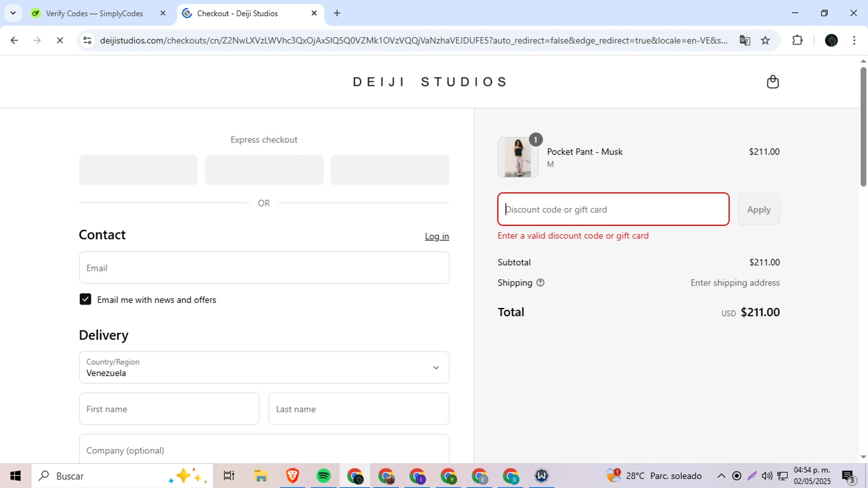Open the shopping bag cart icon
Screen dimensions: 868x488
773,82
